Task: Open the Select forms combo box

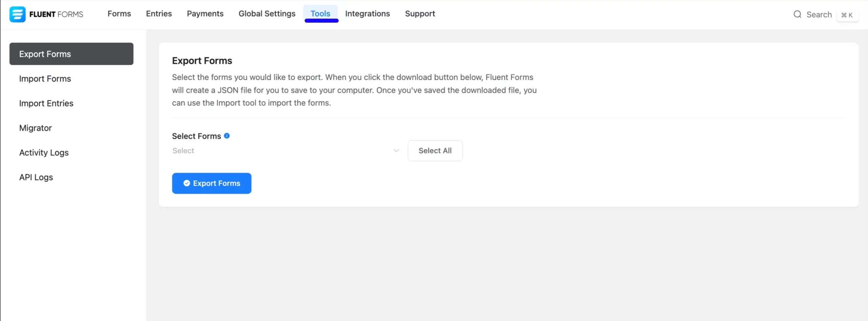Action: click(287, 151)
